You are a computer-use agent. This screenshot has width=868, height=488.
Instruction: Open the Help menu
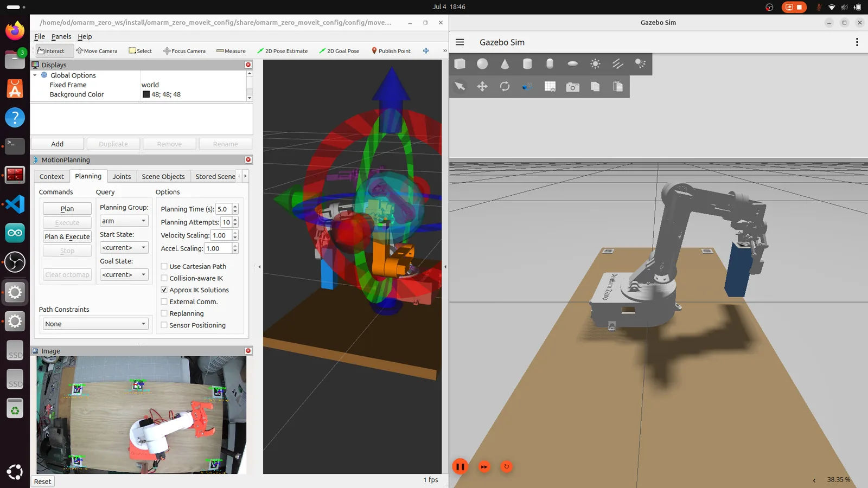point(85,36)
